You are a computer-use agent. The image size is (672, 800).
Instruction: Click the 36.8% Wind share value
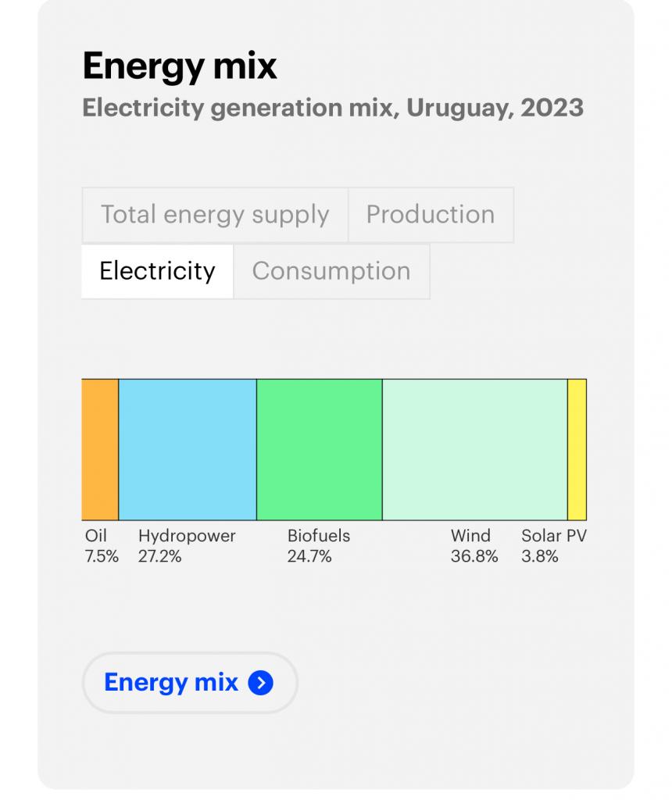474,557
